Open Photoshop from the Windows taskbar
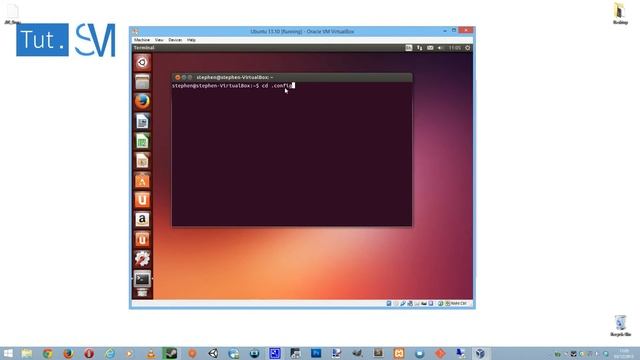This screenshot has width=640, height=360. click(316, 353)
